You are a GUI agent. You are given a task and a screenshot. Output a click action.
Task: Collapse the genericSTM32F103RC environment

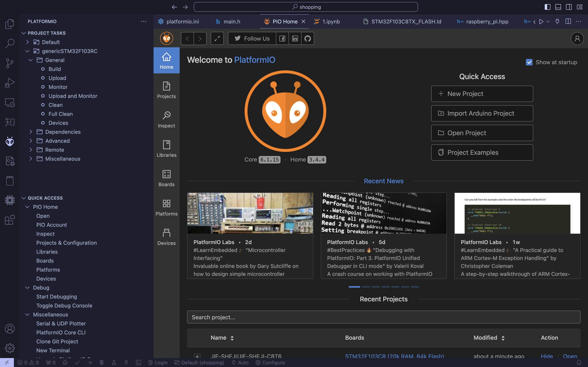(x=27, y=51)
